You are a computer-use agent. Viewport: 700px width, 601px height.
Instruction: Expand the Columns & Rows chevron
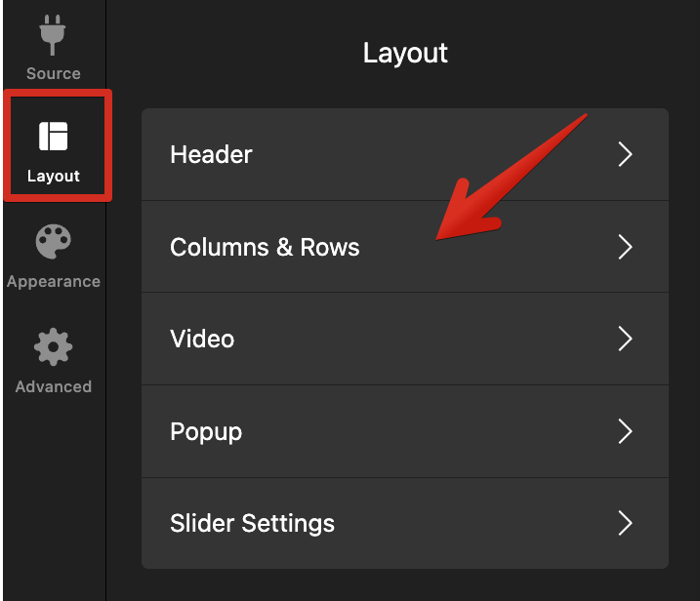(x=625, y=247)
